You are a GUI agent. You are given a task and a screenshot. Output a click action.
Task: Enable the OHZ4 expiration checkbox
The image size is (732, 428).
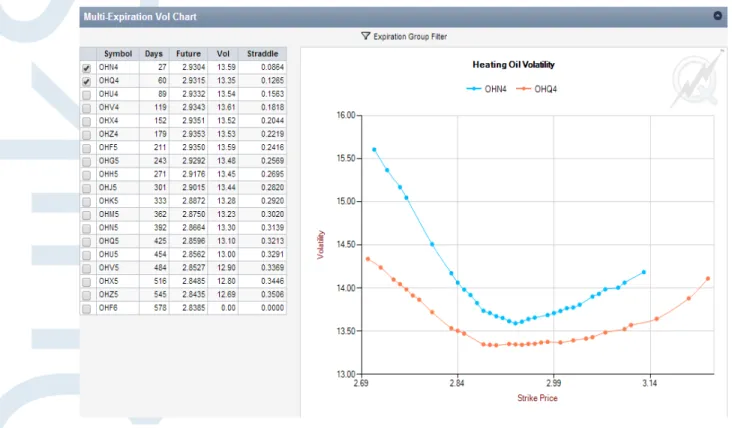(86, 135)
